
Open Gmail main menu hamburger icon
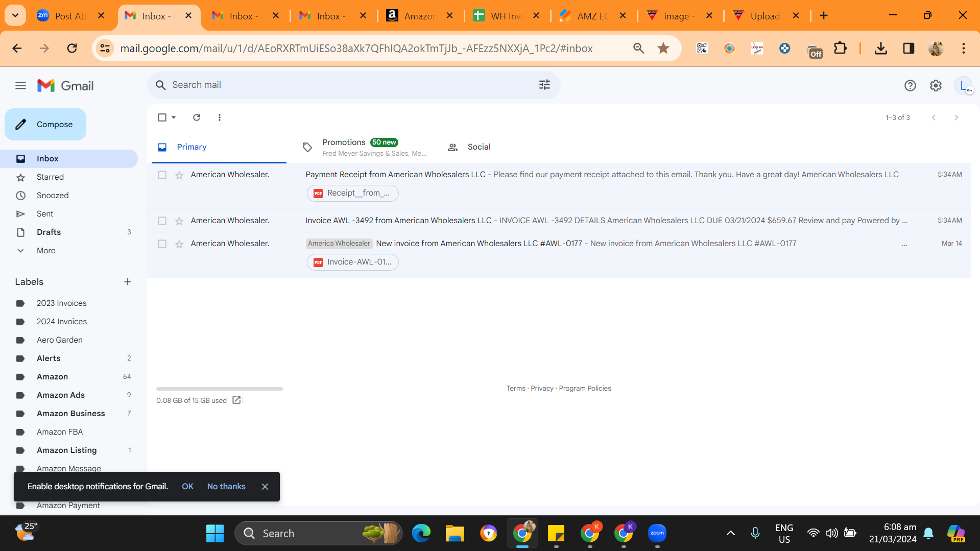pyautogui.click(x=20, y=86)
